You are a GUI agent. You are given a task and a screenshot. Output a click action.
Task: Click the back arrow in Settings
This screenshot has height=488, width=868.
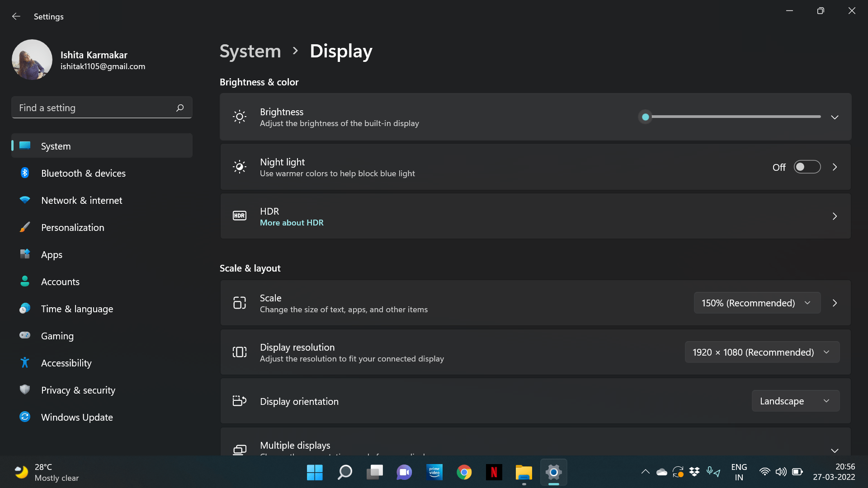(x=16, y=16)
